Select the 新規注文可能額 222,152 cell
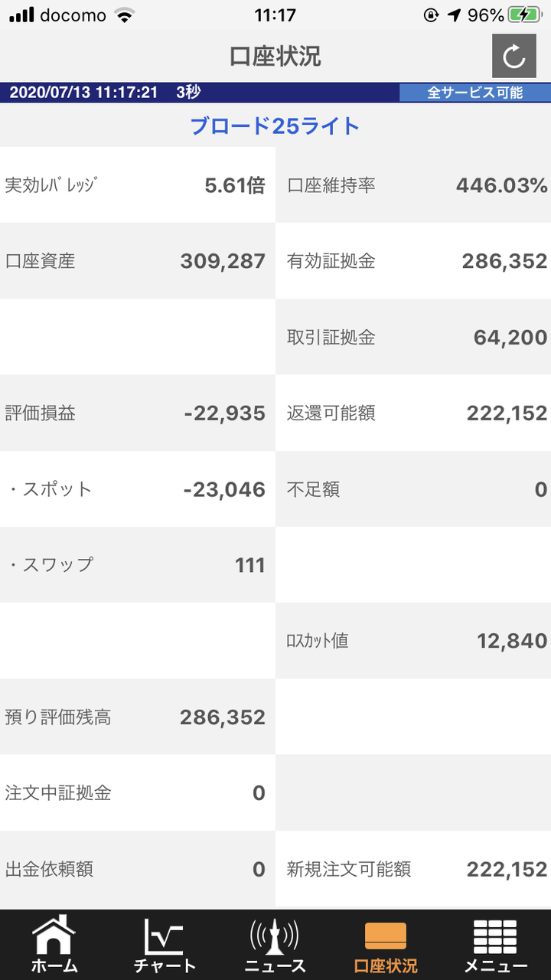Image resolution: width=551 pixels, height=980 pixels. [413, 869]
